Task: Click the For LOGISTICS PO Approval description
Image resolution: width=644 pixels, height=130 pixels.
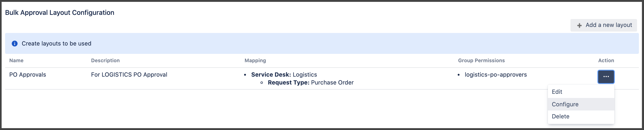Action: click(129, 75)
